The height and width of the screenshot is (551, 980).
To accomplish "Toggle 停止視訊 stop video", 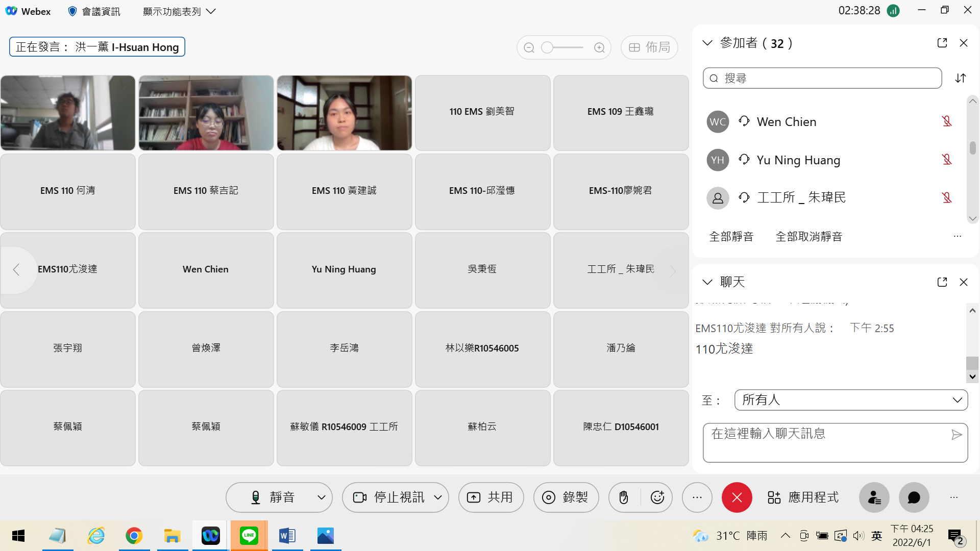I will 388,497.
